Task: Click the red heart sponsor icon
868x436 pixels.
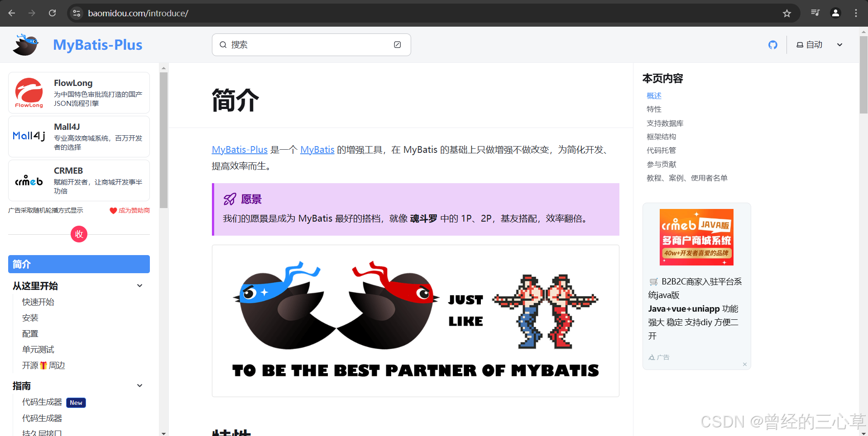Action: point(113,210)
